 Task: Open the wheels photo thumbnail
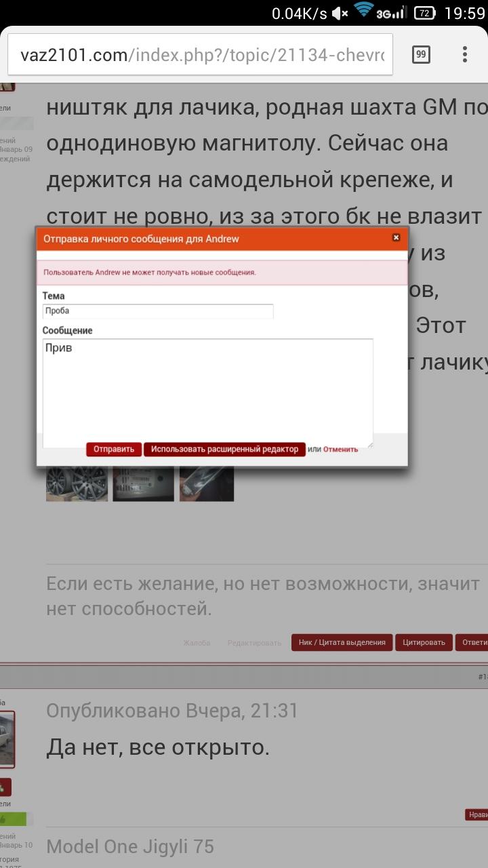[77, 484]
